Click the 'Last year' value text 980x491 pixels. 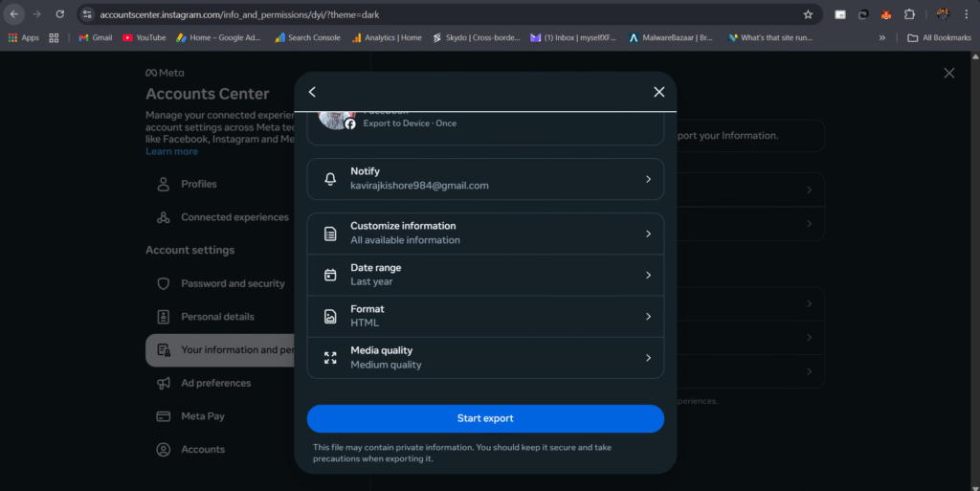pos(371,281)
